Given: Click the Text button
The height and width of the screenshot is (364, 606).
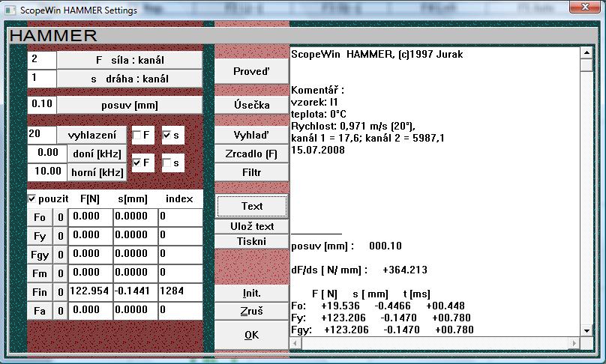Looking at the screenshot, I should point(251,206).
